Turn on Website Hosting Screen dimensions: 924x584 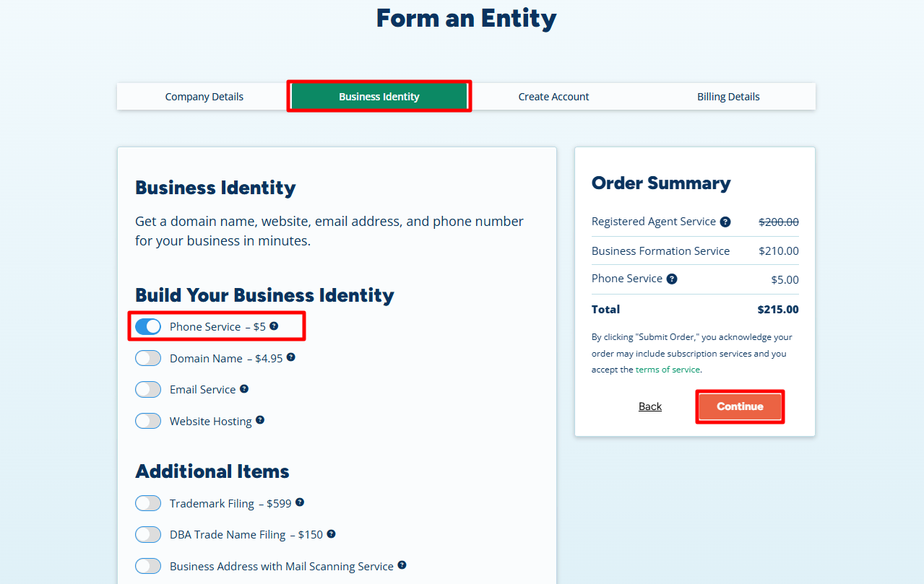click(x=147, y=420)
